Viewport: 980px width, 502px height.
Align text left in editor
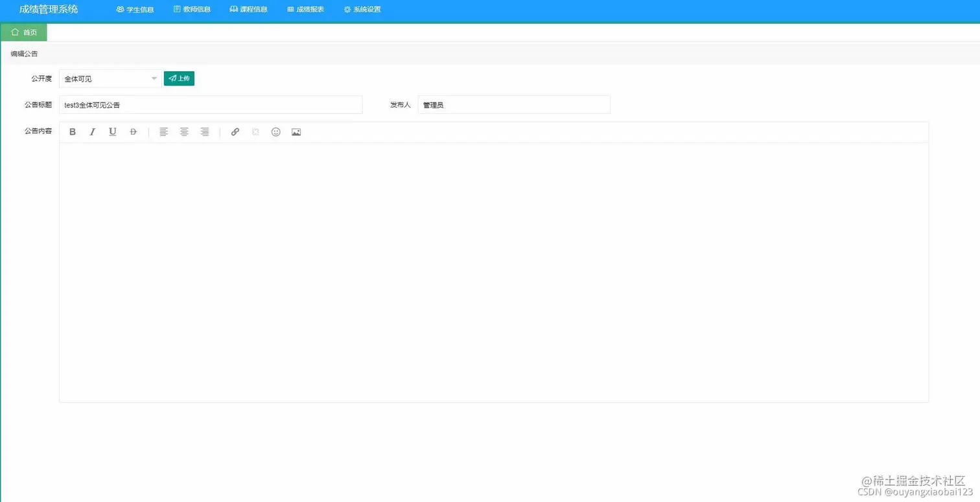pyautogui.click(x=164, y=132)
